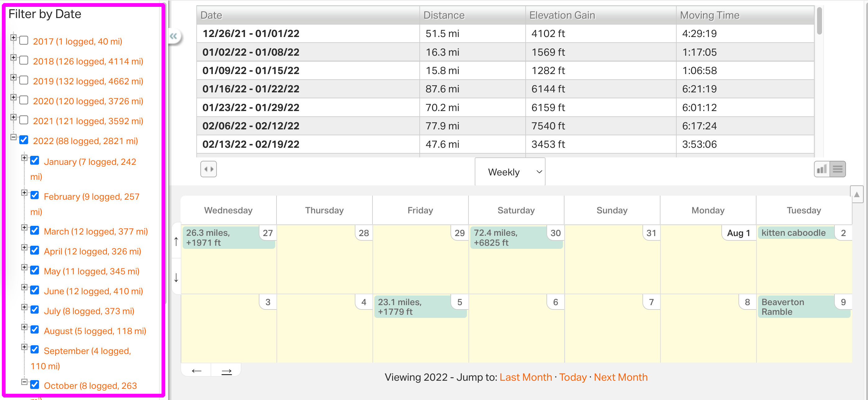Screen dimensions: 868x400
Task: Jump to Last Month link
Action: pos(525,377)
